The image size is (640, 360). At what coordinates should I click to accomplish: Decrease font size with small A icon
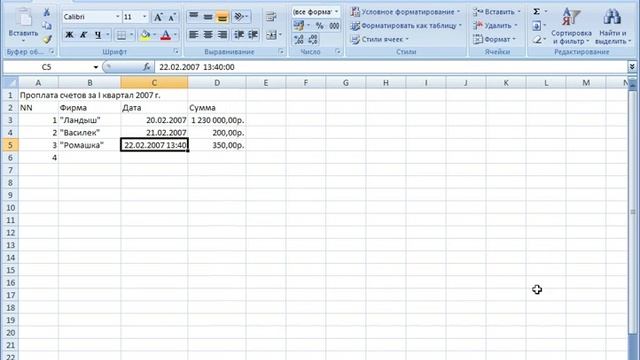(x=172, y=17)
